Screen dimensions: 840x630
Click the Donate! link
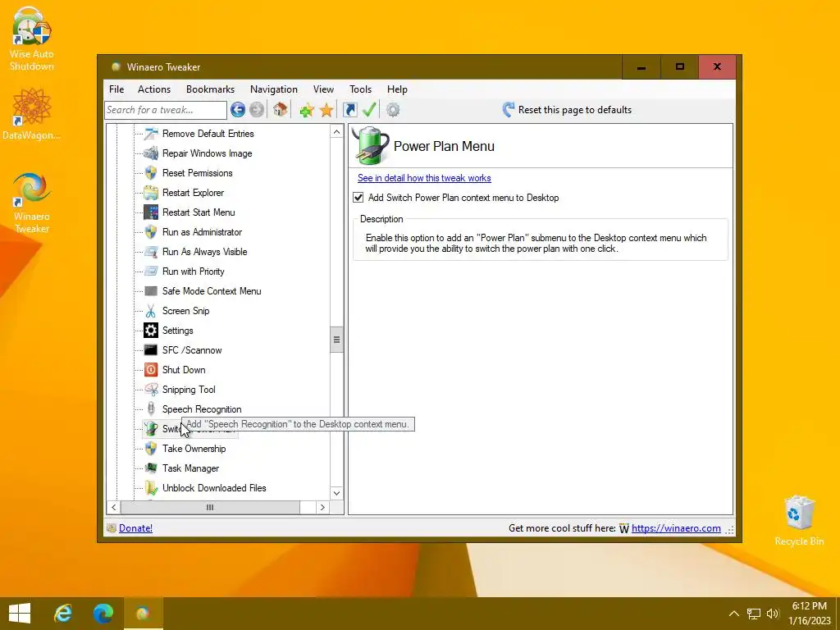pyautogui.click(x=135, y=528)
